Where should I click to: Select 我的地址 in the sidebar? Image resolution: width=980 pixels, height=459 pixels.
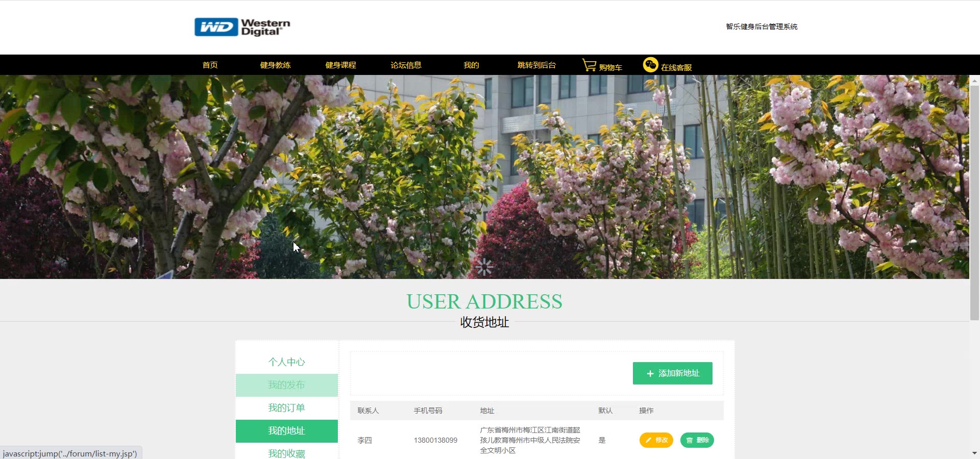(x=287, y=431)
